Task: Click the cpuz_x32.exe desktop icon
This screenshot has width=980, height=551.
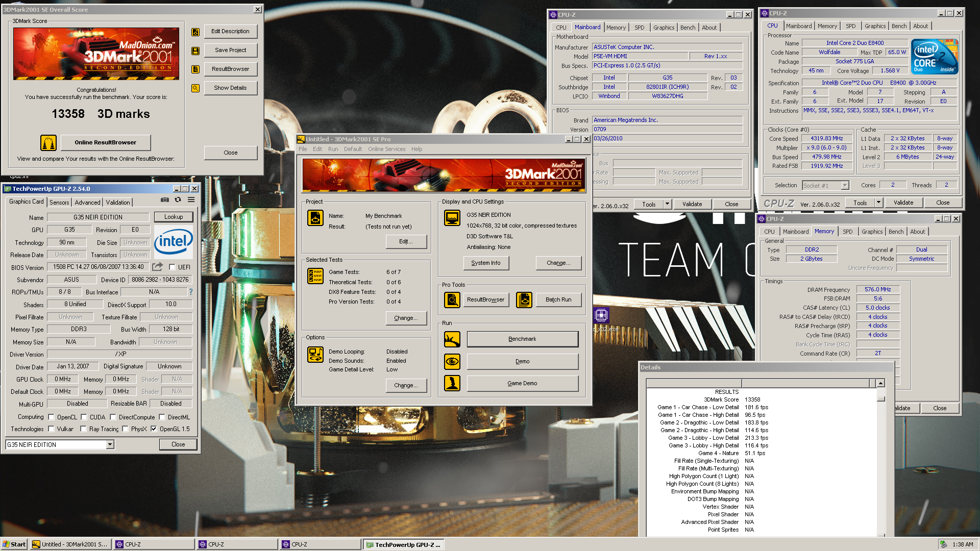Action: tap(601, 315)
